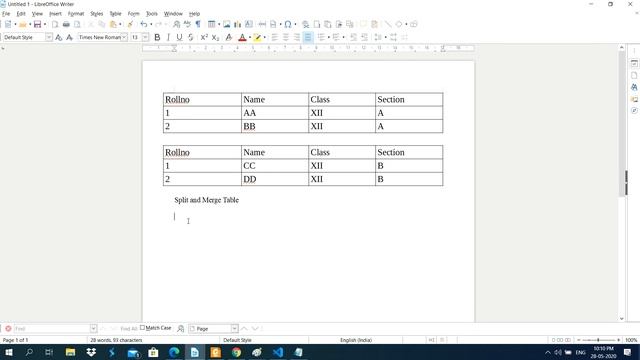Toggle the Justified alignment button

click(308, 37)
